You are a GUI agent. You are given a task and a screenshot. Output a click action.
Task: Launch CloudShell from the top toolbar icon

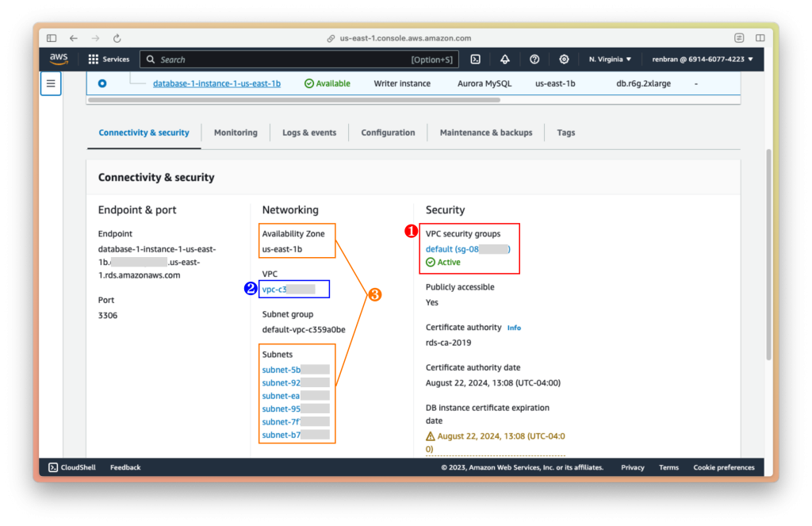click(x=476, y=59)
